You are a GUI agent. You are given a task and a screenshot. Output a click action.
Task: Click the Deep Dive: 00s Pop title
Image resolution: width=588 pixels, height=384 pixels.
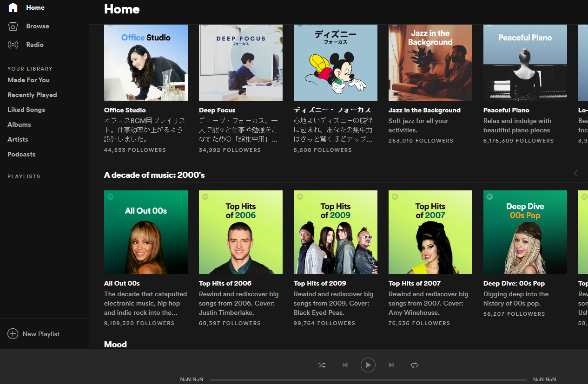click(514, 283)
